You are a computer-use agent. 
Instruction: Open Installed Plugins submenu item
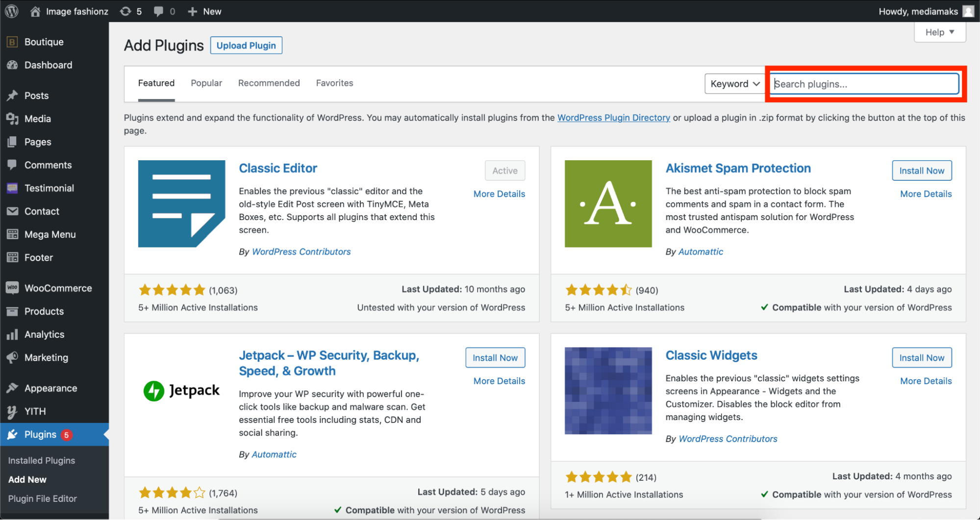tap(42, 461)
